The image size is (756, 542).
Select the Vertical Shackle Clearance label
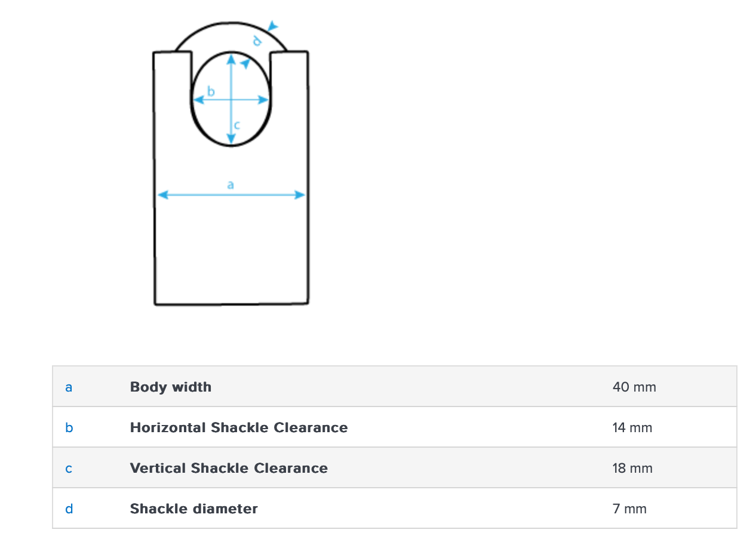[229, 468]
